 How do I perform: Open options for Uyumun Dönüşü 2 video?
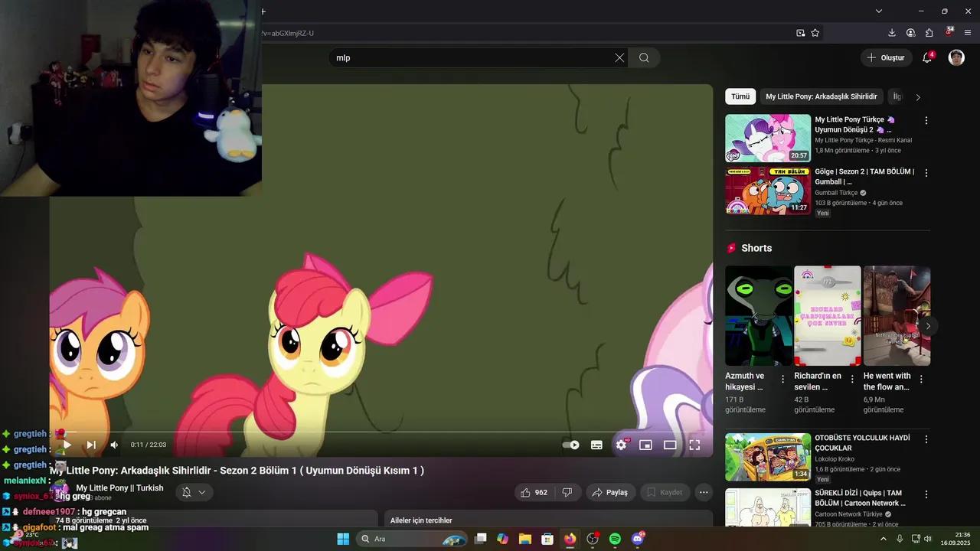point(926,121)
